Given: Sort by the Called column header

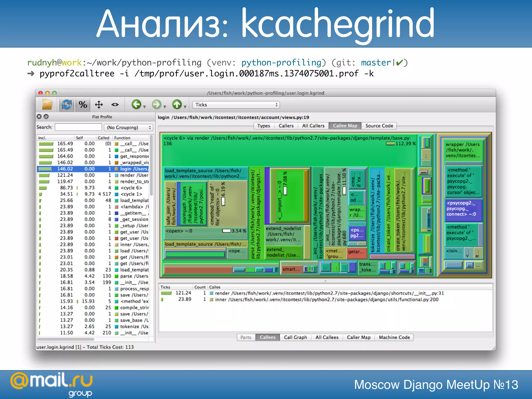Looking at the screenshot, I should pos(104,138).
